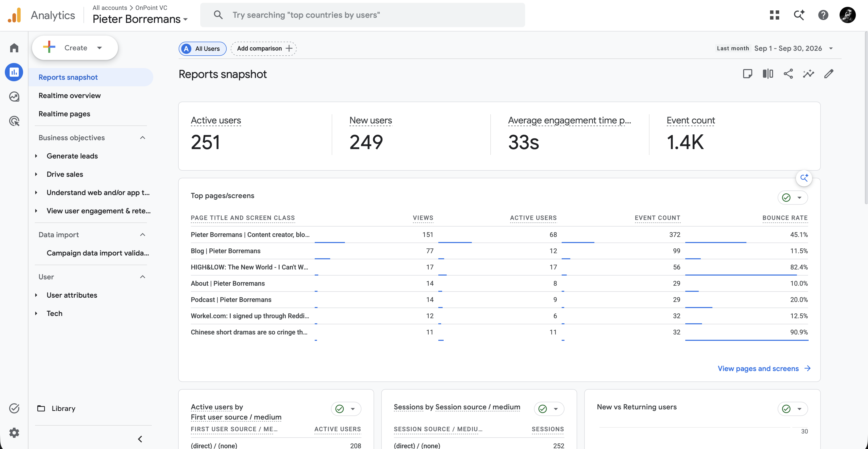Open Realtime pages in the sidebar
Image resolution: width=868 pixels, height=449 pixels.
pos(64,114)
